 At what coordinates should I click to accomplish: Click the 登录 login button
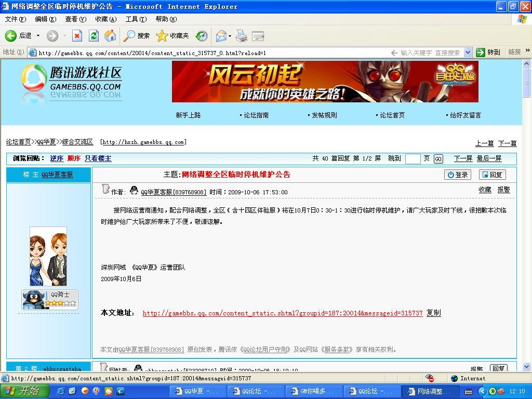[x=457, y=175]
